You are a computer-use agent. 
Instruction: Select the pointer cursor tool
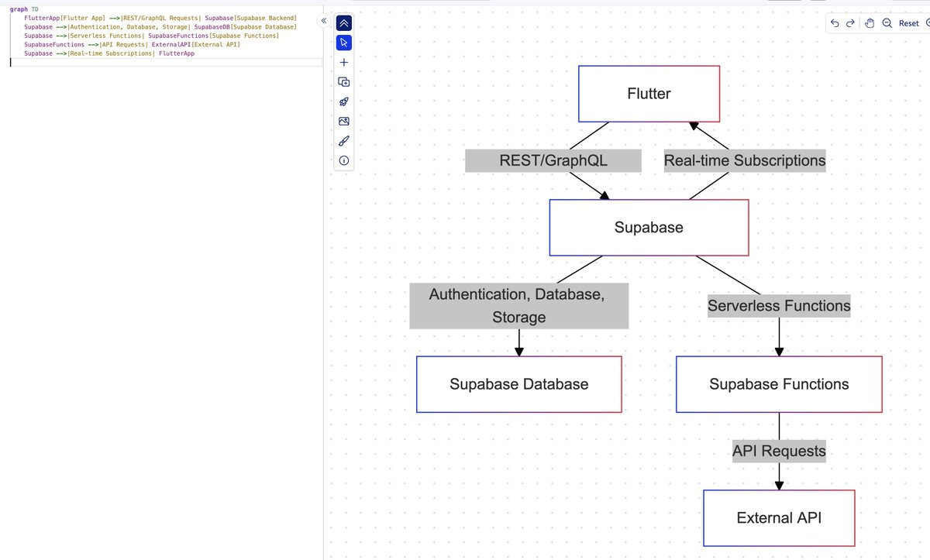344,43
